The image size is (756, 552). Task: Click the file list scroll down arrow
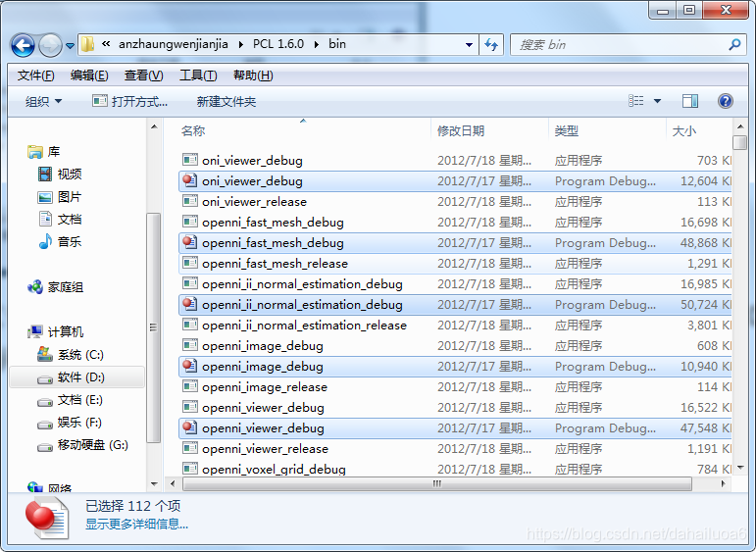(740, 468)
